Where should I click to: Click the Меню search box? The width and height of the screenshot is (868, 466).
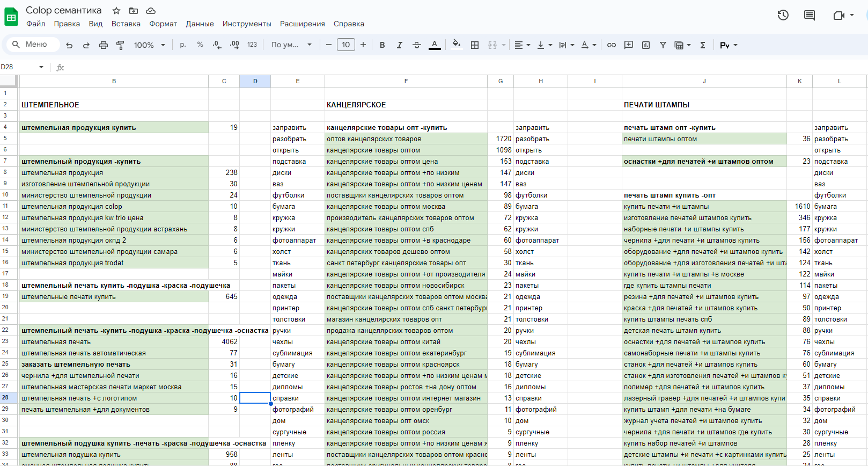tap(32, 45)
